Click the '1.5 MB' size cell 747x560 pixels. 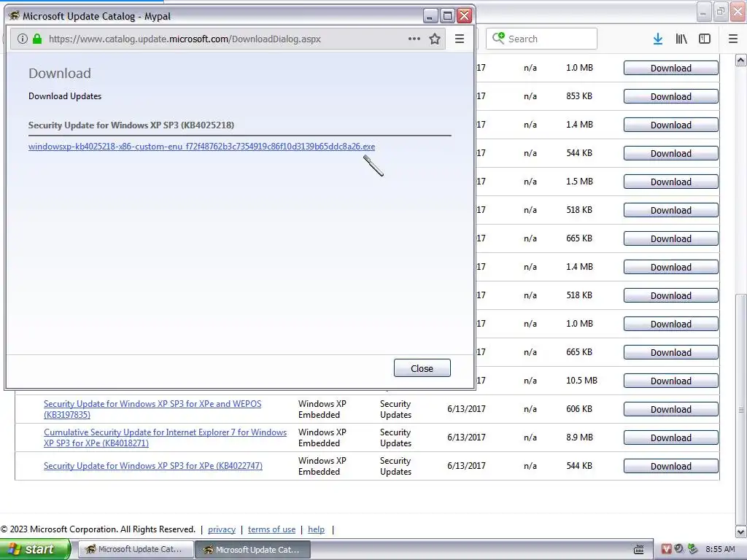[x=579, y=182]
